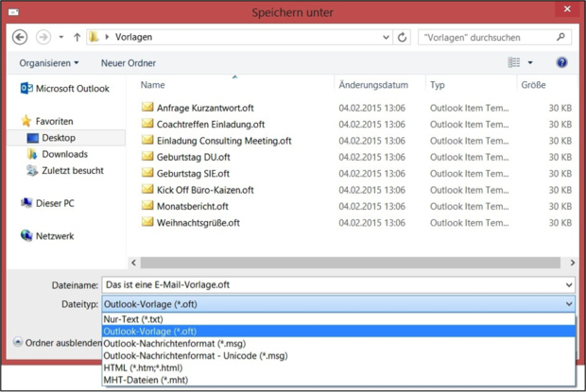Go back with the Back arrow button
Screen dimensions: 586x392
pos(20,38)
